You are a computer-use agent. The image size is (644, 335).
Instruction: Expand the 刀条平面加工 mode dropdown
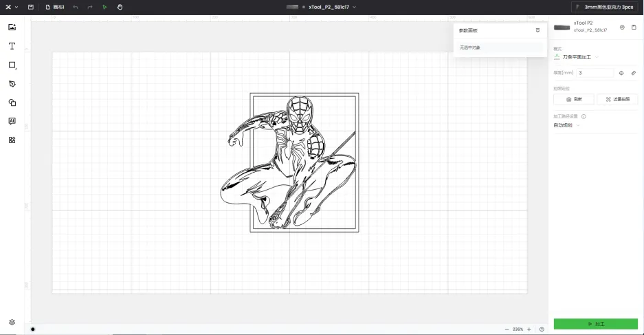click(x=577, y=57)
